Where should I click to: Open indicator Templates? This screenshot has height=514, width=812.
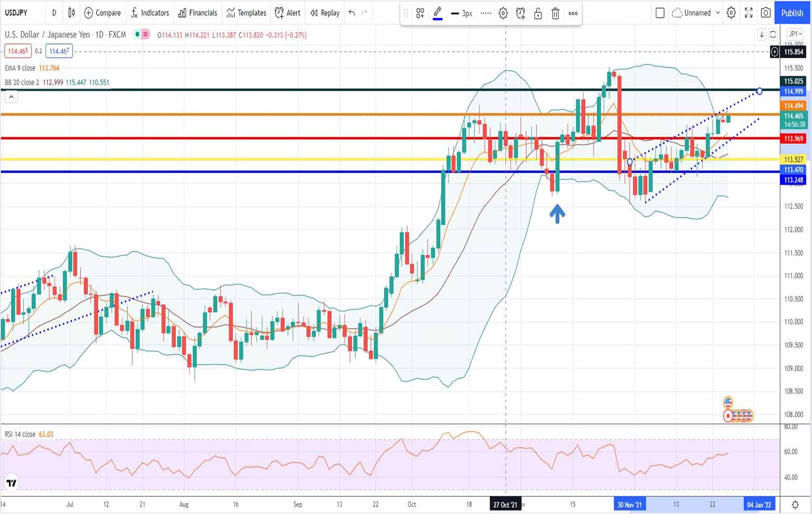tap(246, 13)
